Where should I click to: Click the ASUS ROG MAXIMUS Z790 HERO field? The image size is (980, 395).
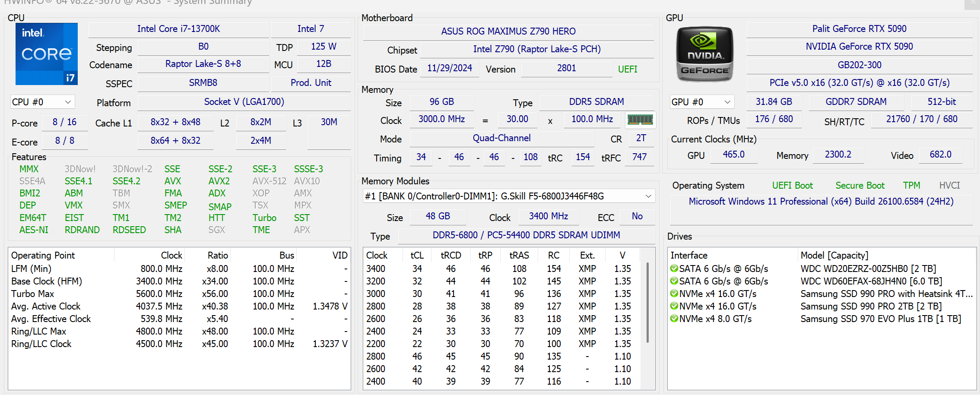pos(508,32)
